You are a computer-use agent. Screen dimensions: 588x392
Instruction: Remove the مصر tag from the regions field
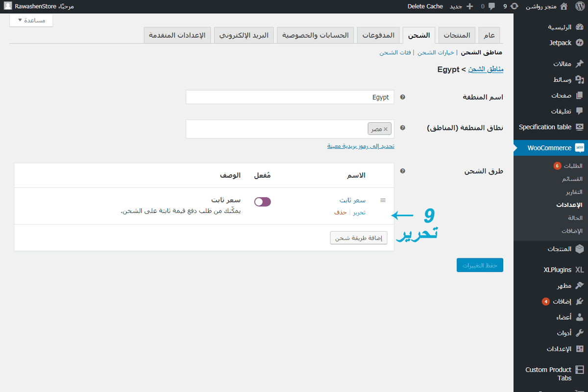(x=386, y=129)
